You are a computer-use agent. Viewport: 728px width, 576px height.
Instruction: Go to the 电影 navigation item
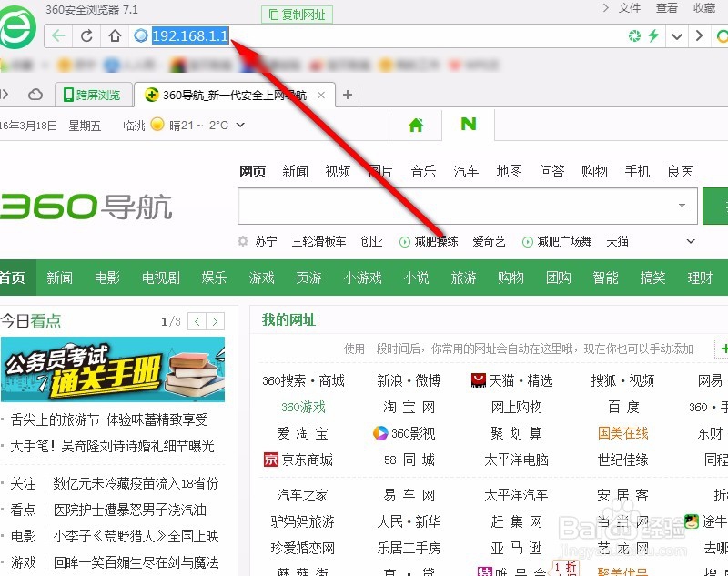pyautogui.click(x=107, y=278)
